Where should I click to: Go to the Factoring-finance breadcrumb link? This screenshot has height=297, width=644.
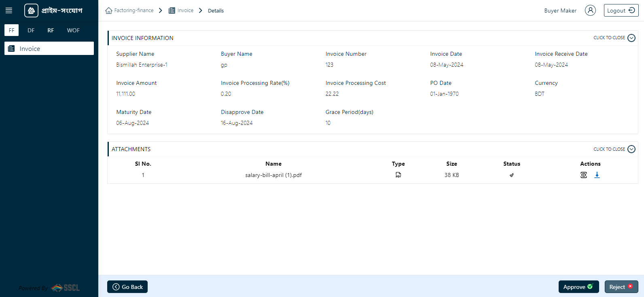(x=134, y=11)
